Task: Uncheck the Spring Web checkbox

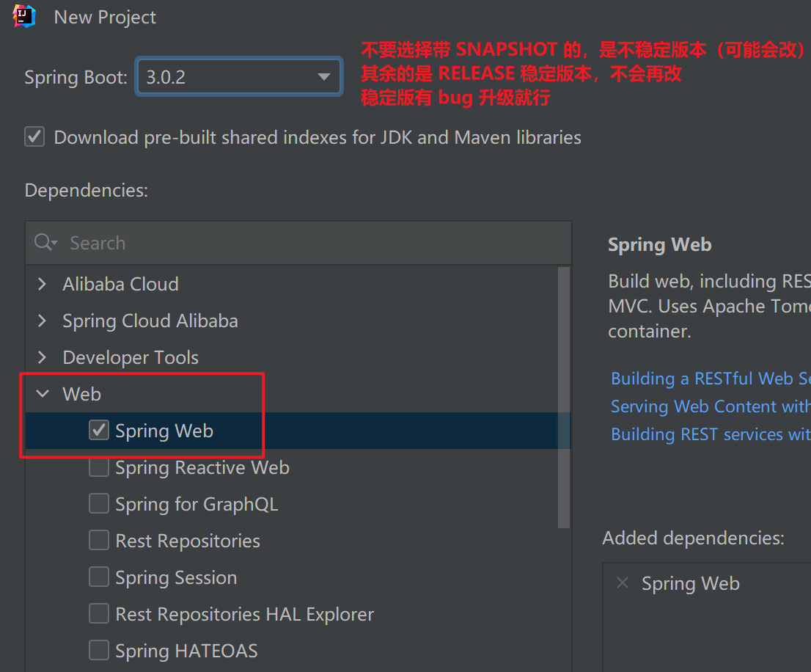Action: (98, 430)
